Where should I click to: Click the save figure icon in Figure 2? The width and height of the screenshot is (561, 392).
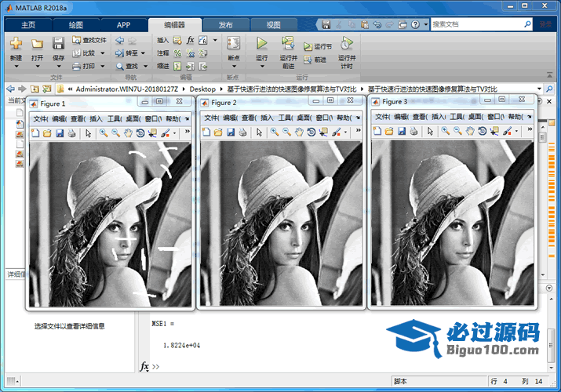click(x=231, y=132)
